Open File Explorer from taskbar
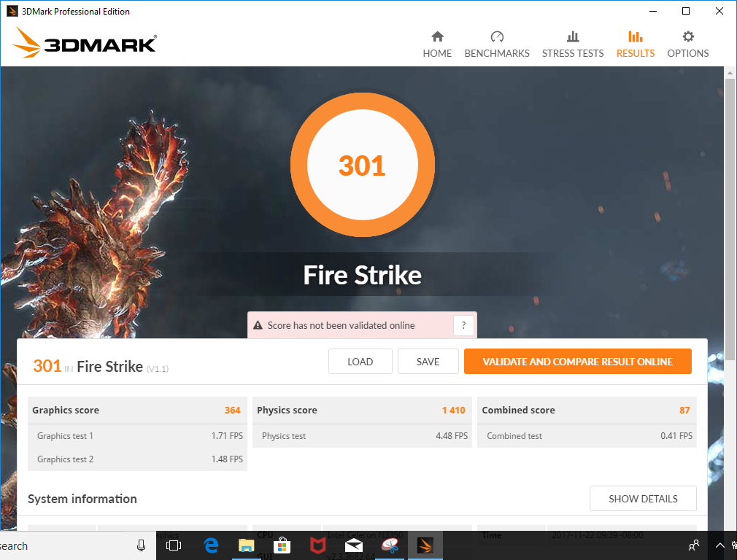This screenshot has width=737, height=560. pos(247,545)
